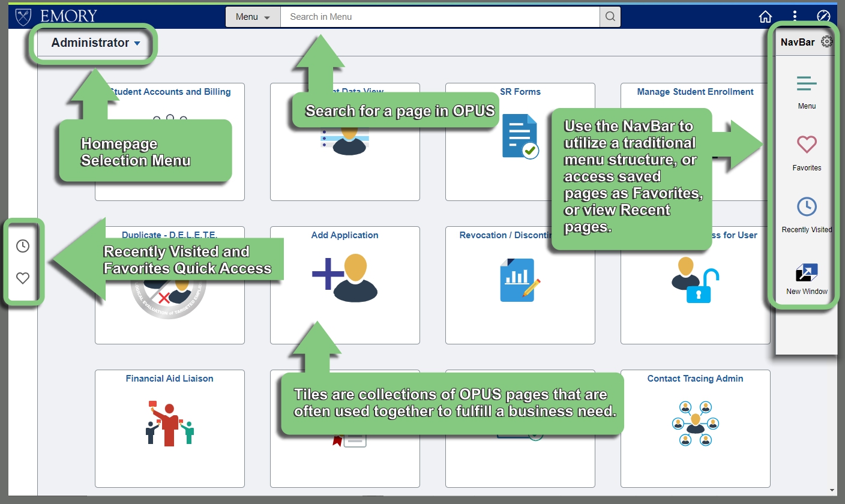The height and width of the screenshot is (504, 845).
Task: Click the Home icon in header
Action: [x=765, y=17]
